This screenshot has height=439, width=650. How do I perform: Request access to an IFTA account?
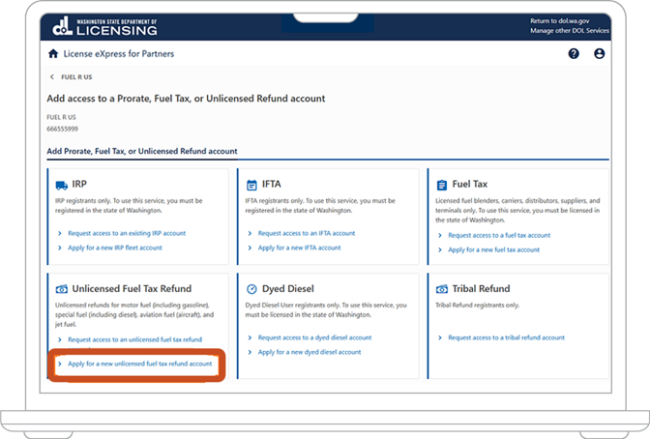pos(306,233)
